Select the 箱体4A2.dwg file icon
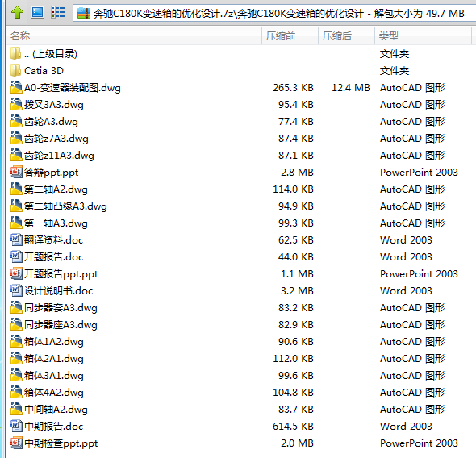476x458 pixels. [16, 392]
